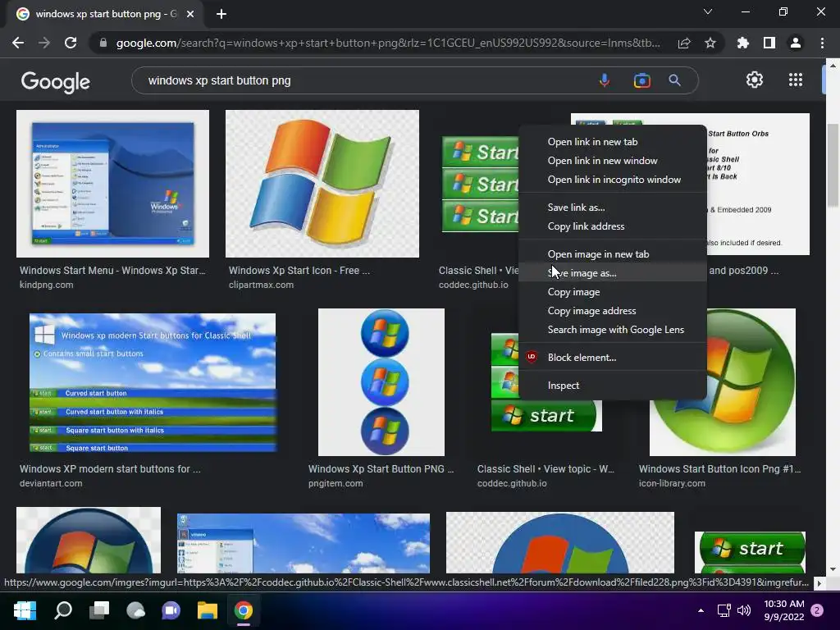Image resolution: width=840 pixels, height=630 pixels.
Task: Open the tab search chevron in the title bar
Action: tap(708, 11)
